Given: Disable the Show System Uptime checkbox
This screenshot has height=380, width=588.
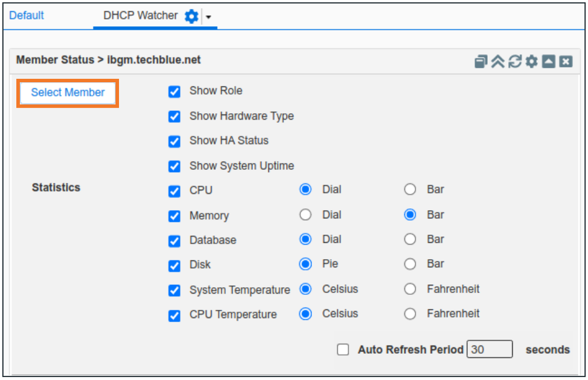Looking at the screenshot, I should click(x=174, y=166).
